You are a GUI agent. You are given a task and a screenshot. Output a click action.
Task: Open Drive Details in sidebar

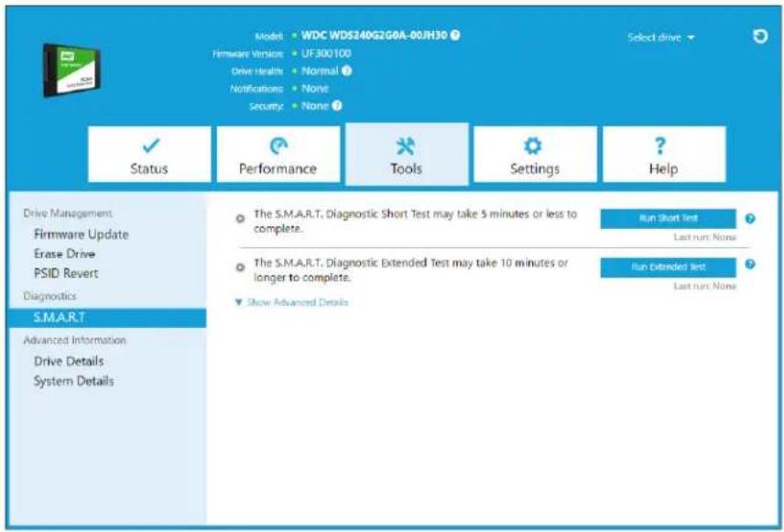tap(69, 361)
